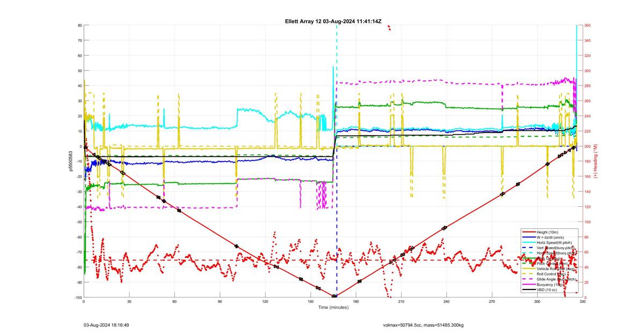Select the "W = dz/dt (cm/s)" legend entry
This screenshot has width=644, height=334.
550,237
